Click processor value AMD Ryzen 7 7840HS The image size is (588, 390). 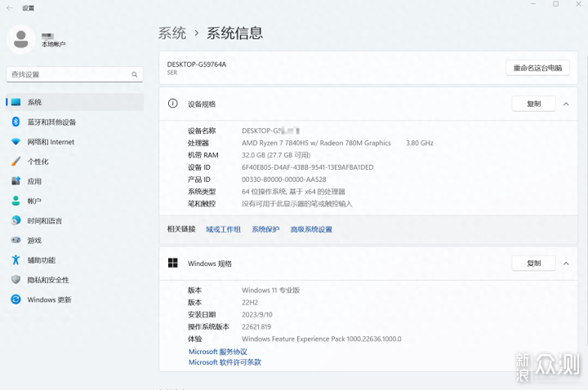(316, 143)
